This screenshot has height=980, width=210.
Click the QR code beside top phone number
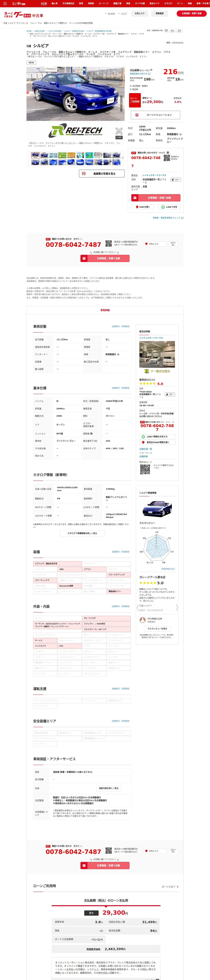pos(167,158)
